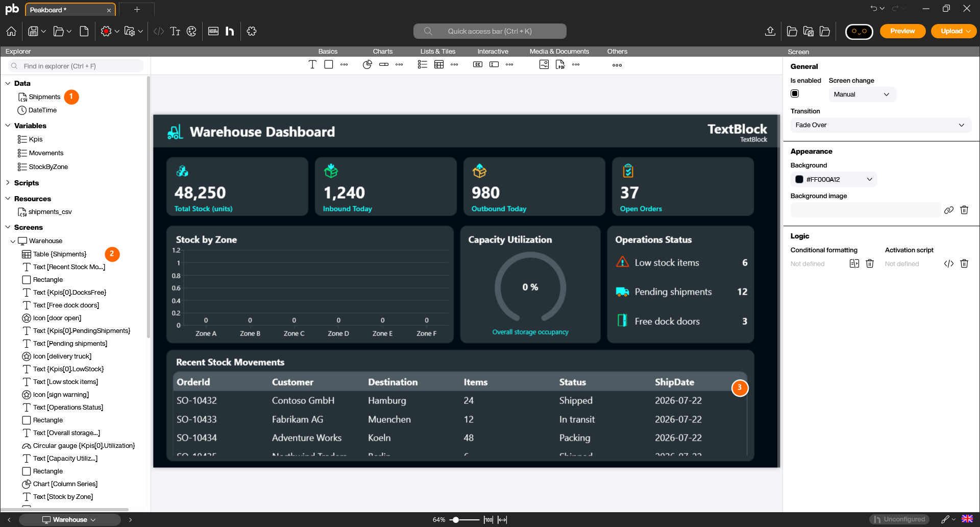
Task: Click the Background image path field
Action: tap(865, 210)
